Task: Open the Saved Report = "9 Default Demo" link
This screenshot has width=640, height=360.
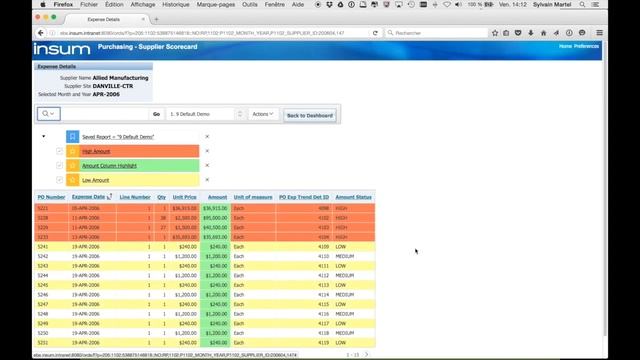Action: pyautogui.click(x=118, y=137)
